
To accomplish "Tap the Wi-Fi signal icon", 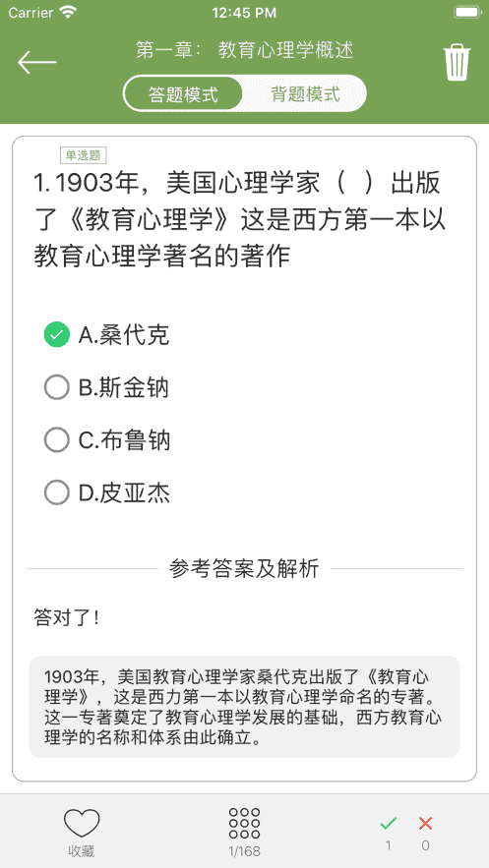I will pyautogui.click(x=69, y=12).
